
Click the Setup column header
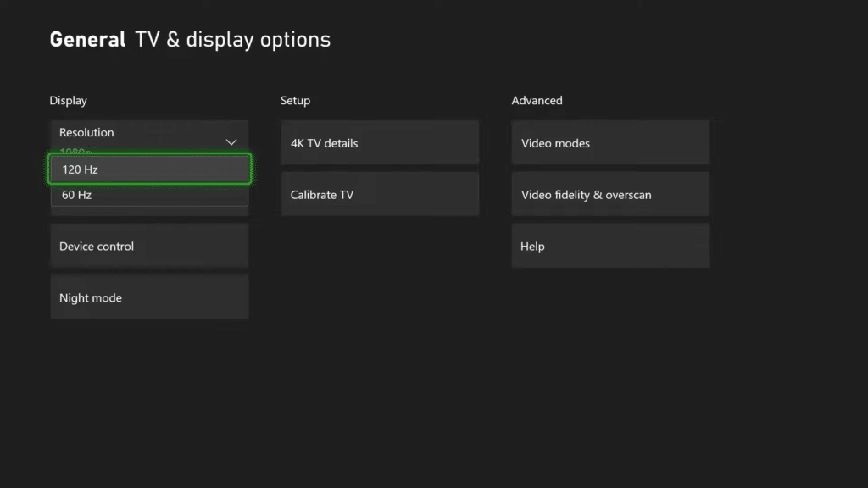click(x=295, y=100)
